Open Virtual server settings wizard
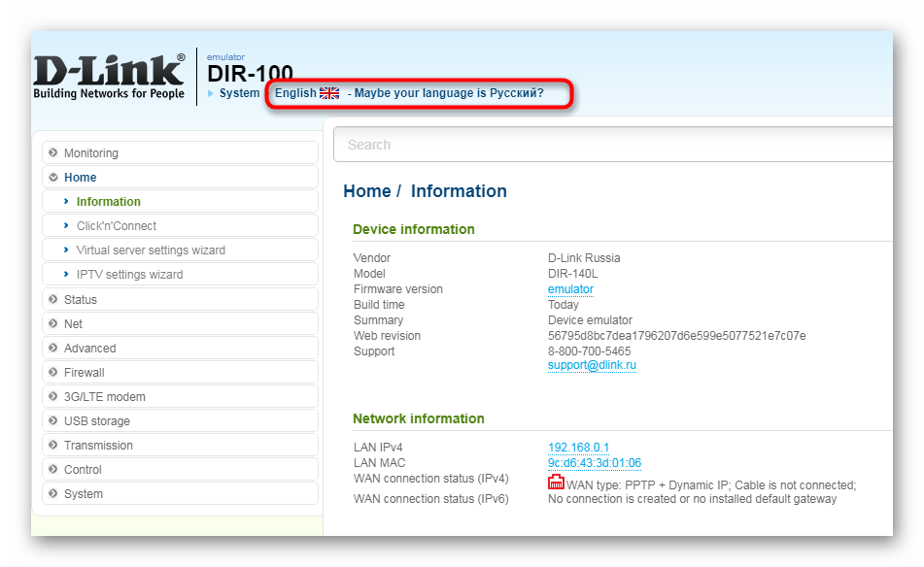Image resolution: width=924 pixels, height=567 pixels. pyautogui.click(x=151, y=250)
